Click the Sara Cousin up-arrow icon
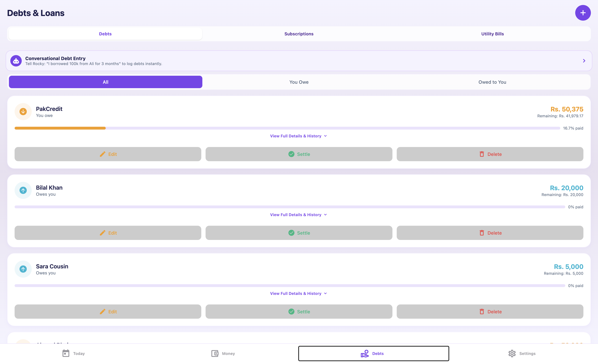Image resolution: width=598 pixels, height=364 pixels. point(23,269)
